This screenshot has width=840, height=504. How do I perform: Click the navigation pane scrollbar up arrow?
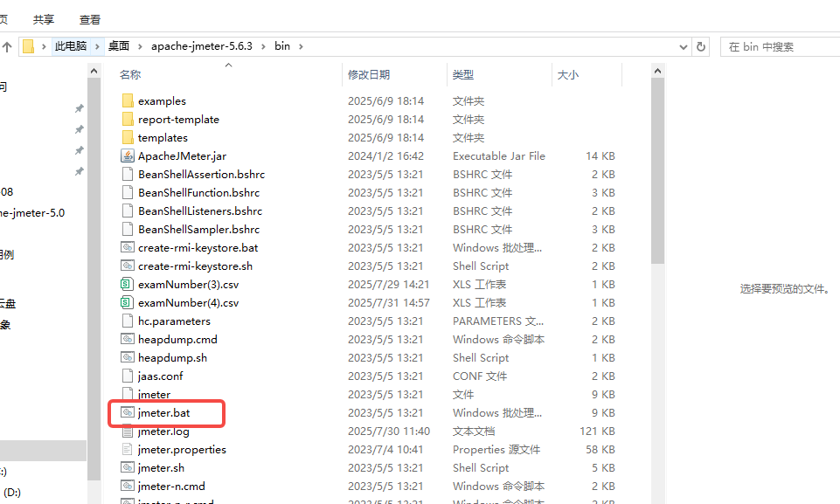tap(94, 71)
